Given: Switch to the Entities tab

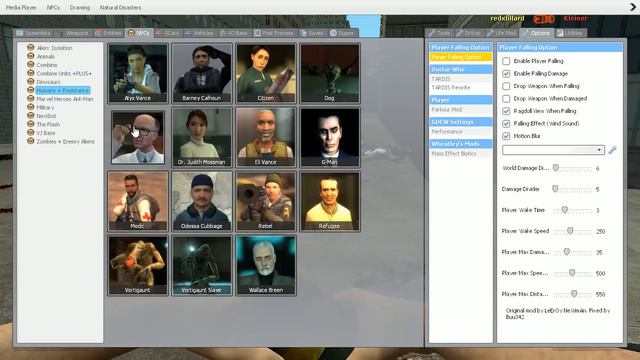Looking at the screenshot, I should pos(108,33).
